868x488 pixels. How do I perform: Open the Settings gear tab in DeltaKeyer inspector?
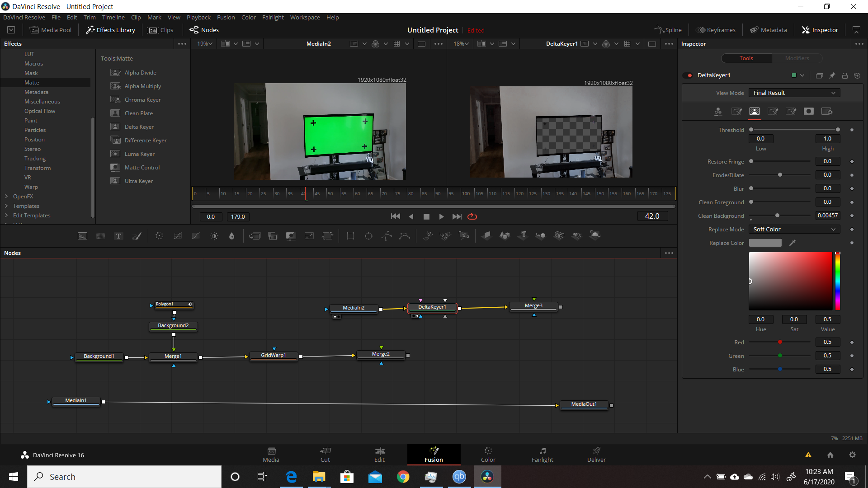pos(827,112)
